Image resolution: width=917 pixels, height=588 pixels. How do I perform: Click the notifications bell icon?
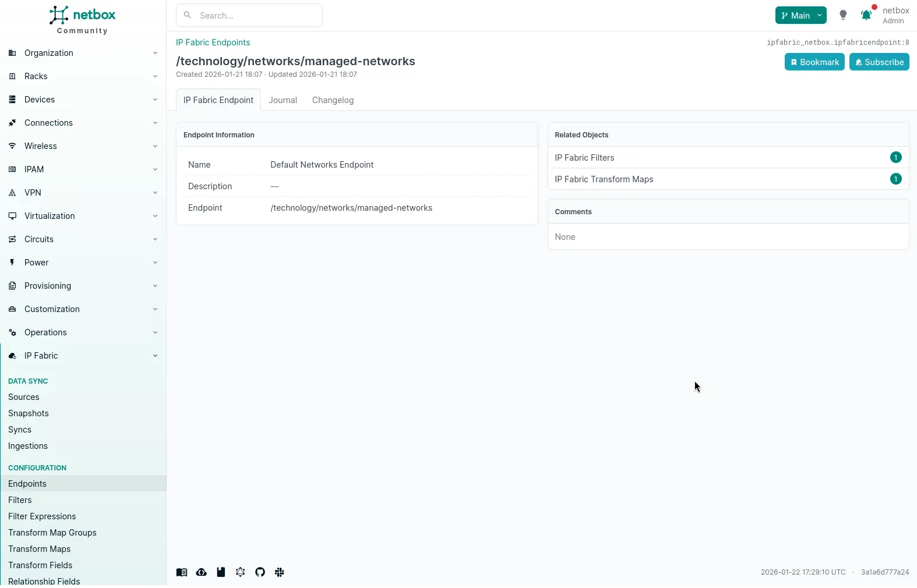[866, 16]
